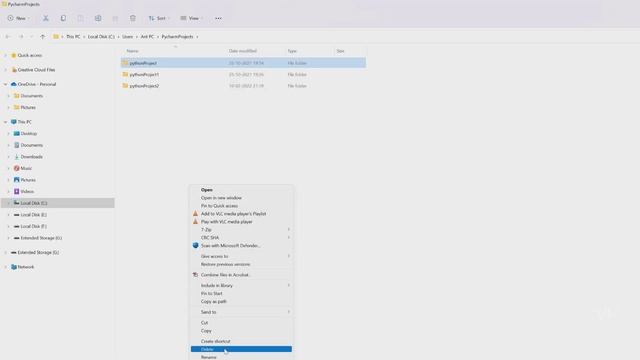
Task: Click This PC in address bar
Action: (x=73, y=37)
